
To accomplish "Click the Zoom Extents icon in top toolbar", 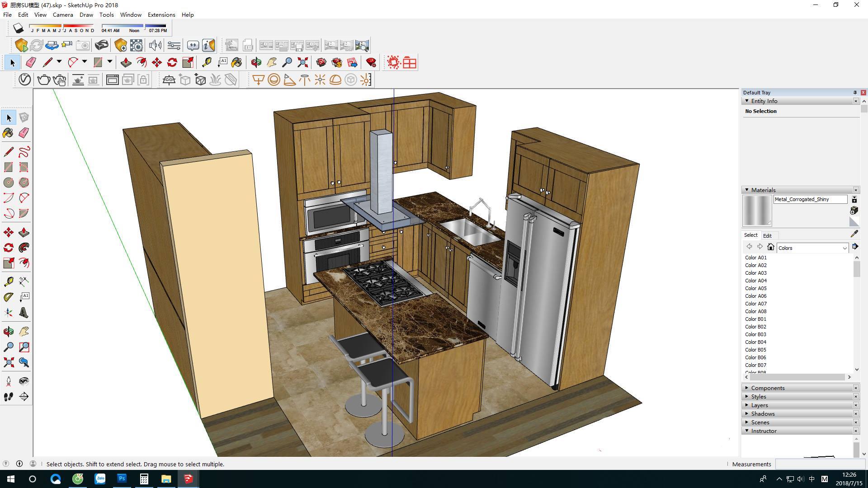I will (302, 62).
